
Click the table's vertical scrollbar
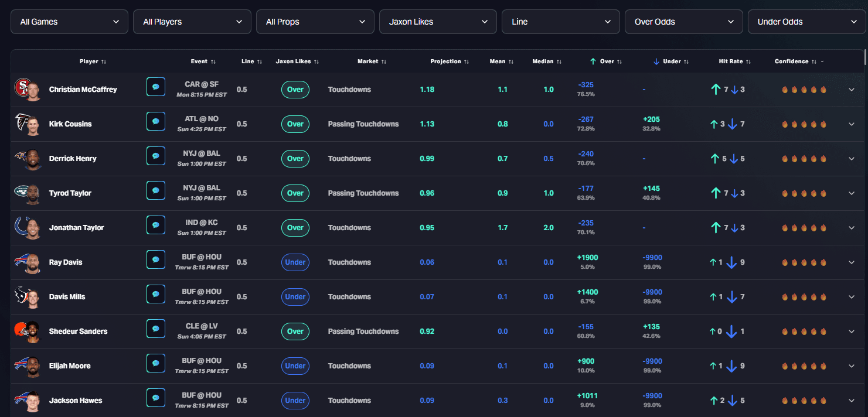tap(865, 57)
